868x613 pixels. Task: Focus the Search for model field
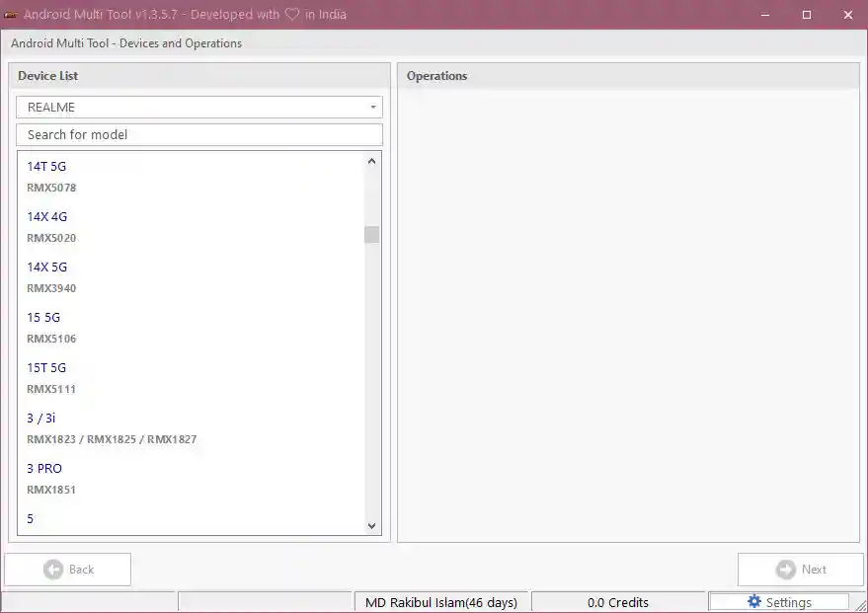tap(198, 135)
